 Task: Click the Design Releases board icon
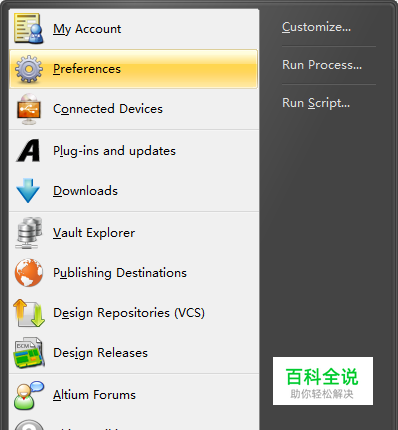(29, 353)
